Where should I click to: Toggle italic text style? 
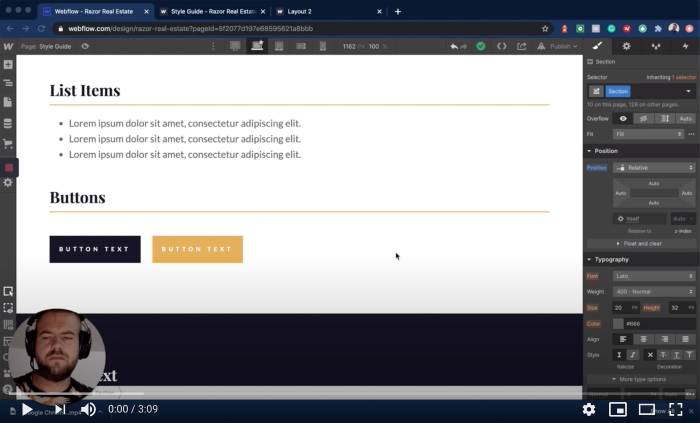[x=633, y=355]
